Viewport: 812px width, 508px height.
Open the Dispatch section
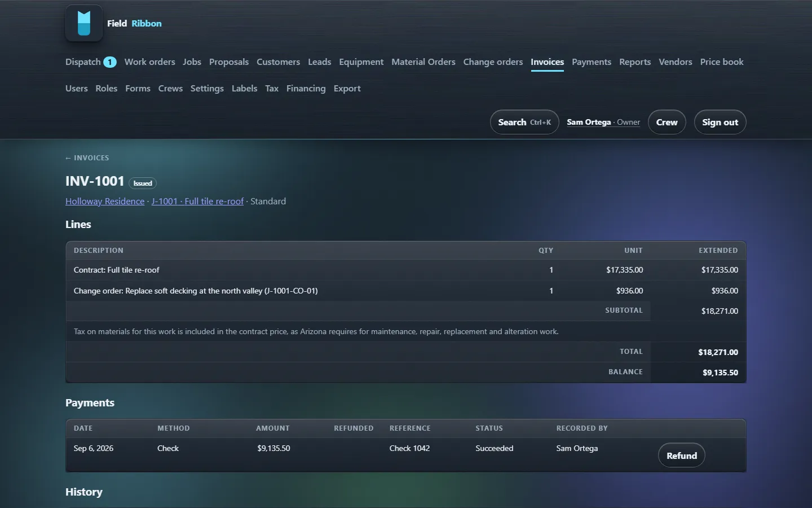coord(91,62)
